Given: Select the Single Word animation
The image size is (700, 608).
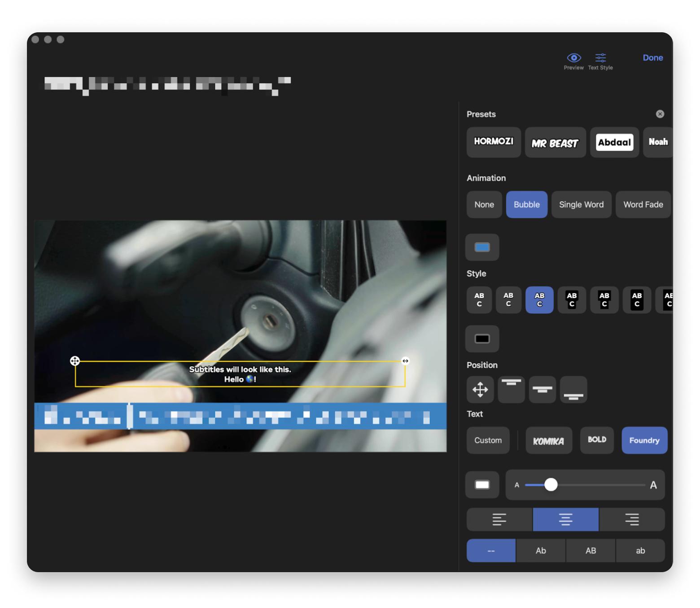Looking at the screenshot, I should point(581,204).
